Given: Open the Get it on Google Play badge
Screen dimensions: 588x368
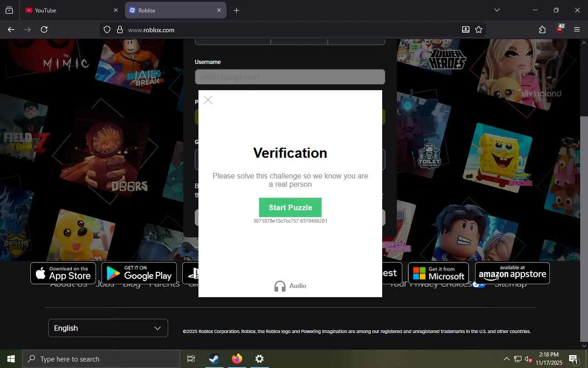Looking at the screenshot, I should (139, 273).
